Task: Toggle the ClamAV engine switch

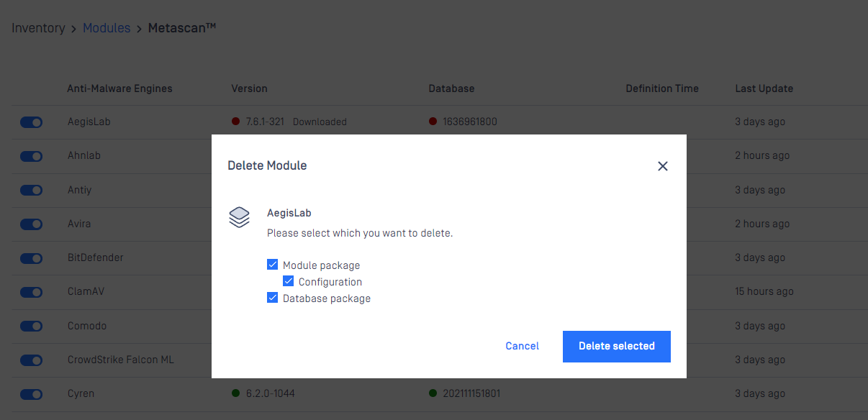Action: point(31,292)
